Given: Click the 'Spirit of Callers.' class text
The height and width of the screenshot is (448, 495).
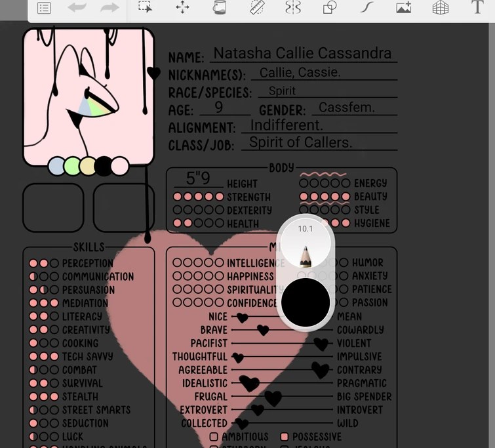Looking at the screenshot, I should [x=300, y=142].
